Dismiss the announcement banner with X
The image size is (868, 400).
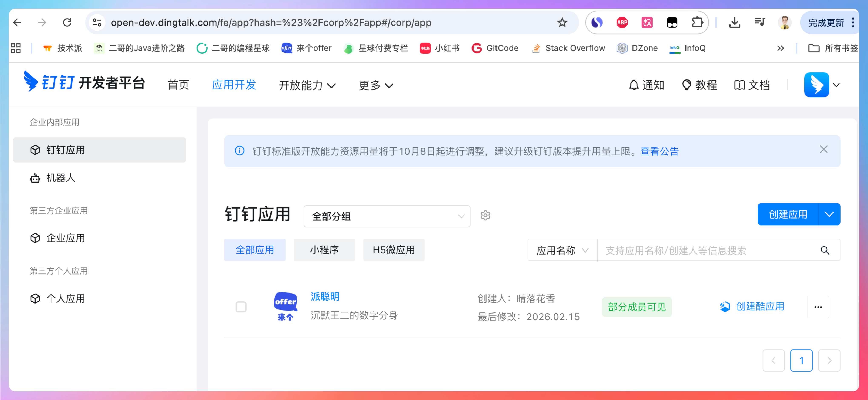(823, 149)
